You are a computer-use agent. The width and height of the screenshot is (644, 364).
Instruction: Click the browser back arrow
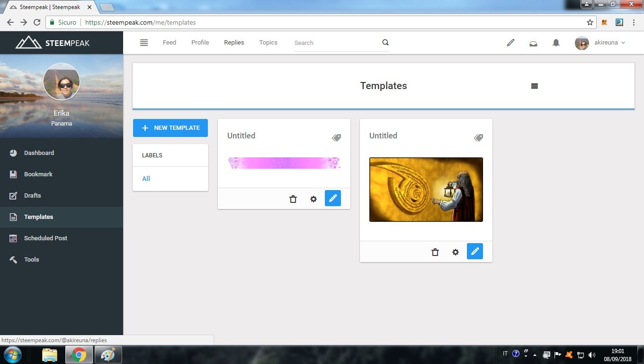10,22
